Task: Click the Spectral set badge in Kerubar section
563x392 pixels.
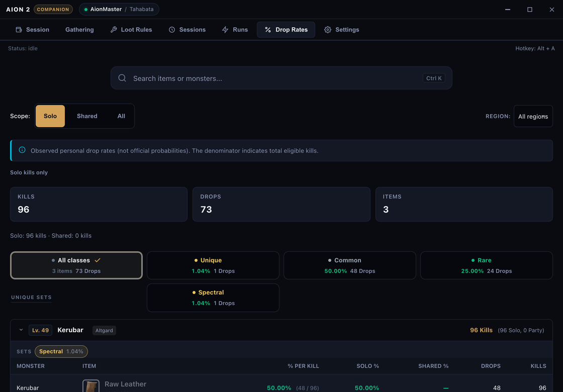Action: point(61,351)
